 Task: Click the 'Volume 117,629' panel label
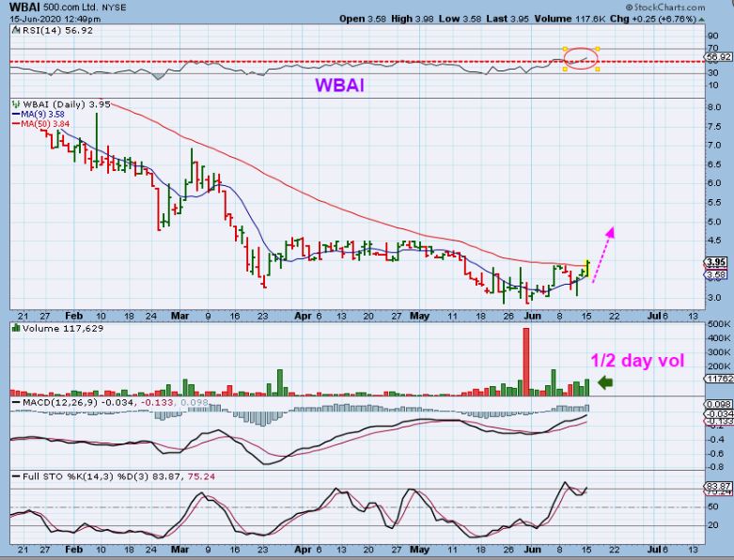coord(63,329)
